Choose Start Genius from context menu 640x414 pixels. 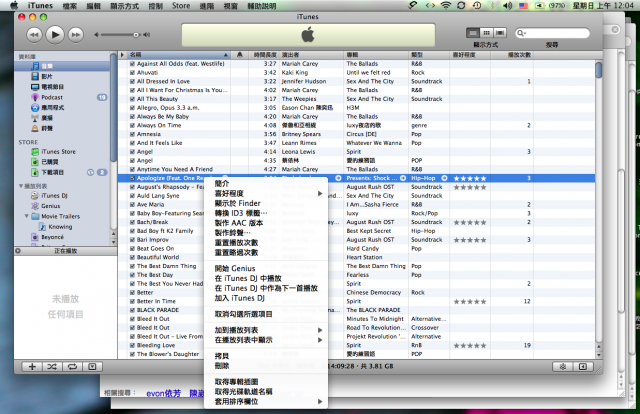(266, 268)
